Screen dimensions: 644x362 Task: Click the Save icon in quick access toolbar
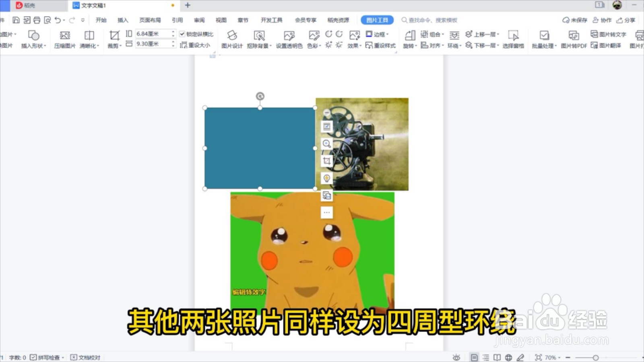(16, 20)
